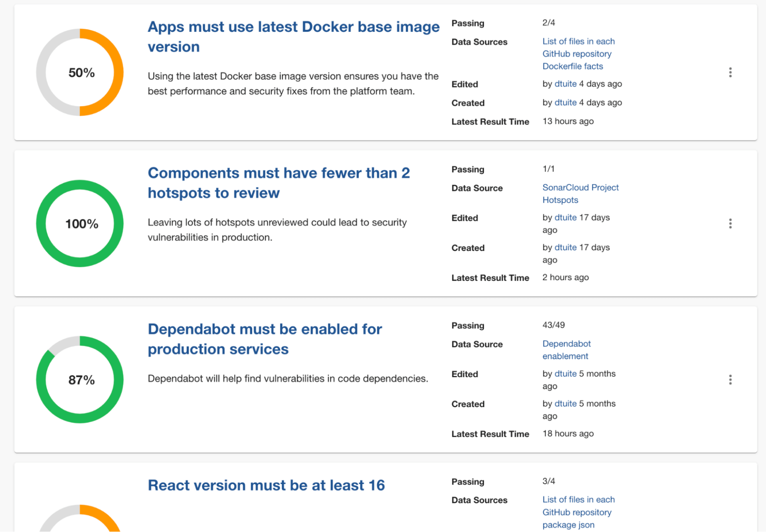Click the '3/4' passing value
766x532 pixels.
tap(549, 481)
